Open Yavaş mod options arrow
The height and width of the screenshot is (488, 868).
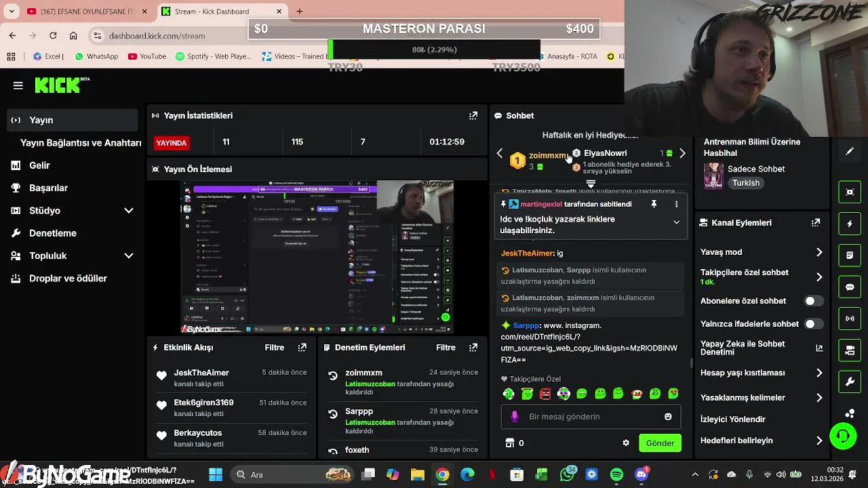[819, 252]
